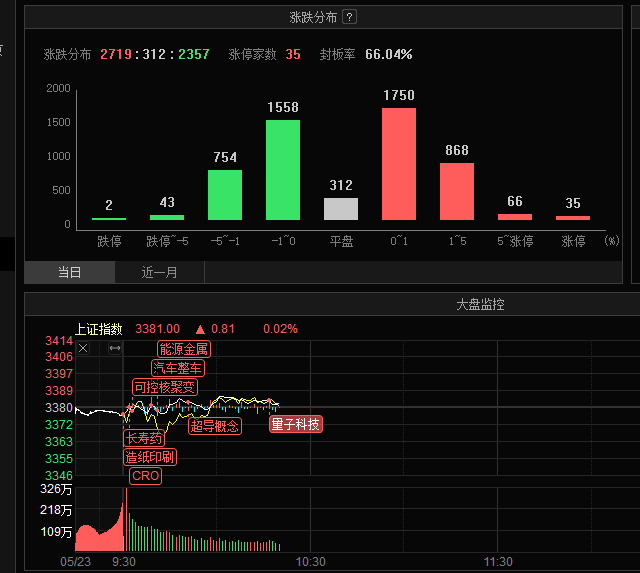Open the 长寿药 sector tag
The image size is (640, 573).
[x=144, y=438]
